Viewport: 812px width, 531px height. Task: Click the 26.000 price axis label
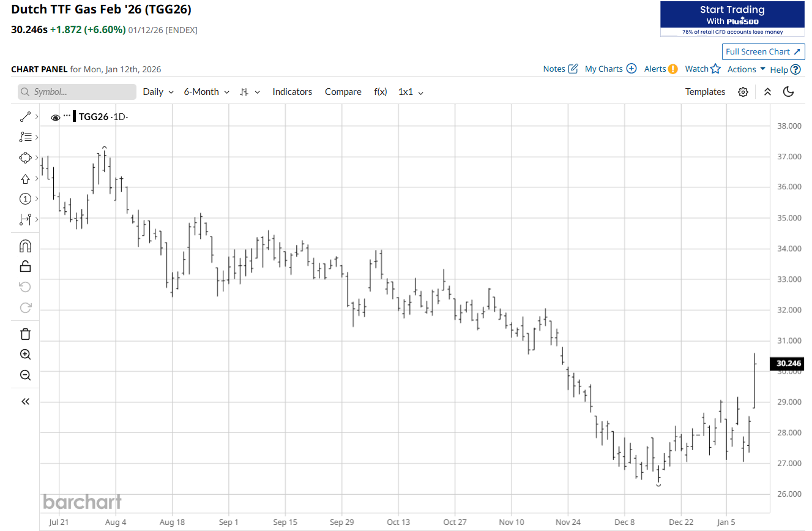(x=789, y=494)
